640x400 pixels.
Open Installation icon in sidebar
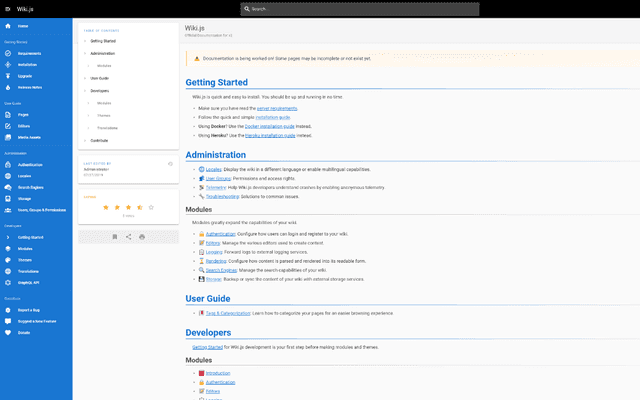point(8,64)
